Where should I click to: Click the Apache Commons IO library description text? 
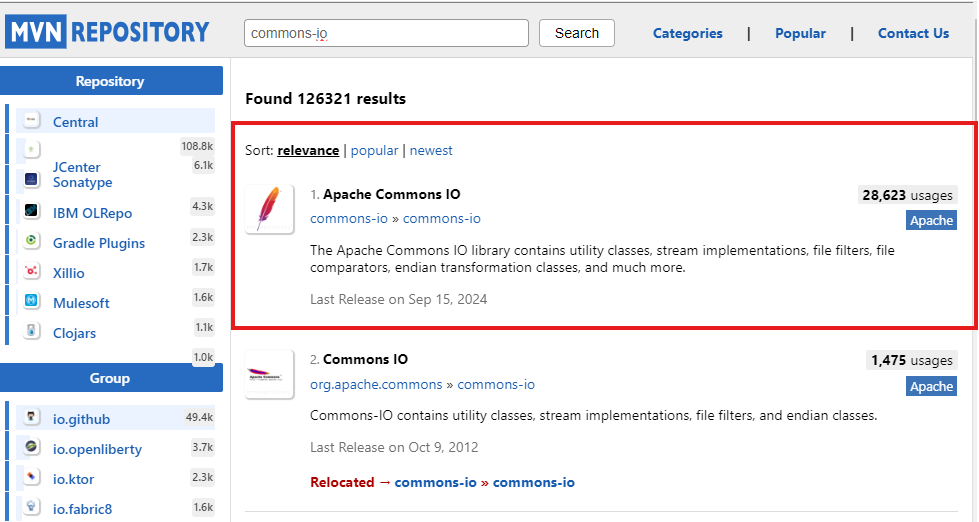603,259
